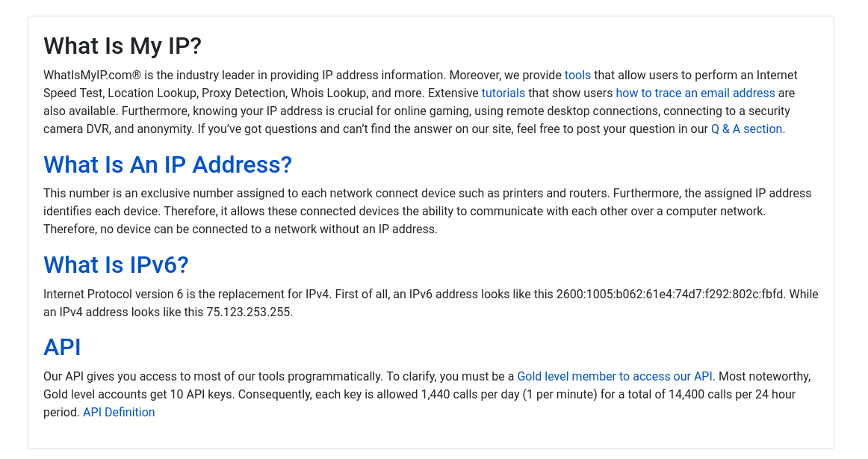Open "how to trace an email address" link

pyautogui.click(x=695, y=93)
